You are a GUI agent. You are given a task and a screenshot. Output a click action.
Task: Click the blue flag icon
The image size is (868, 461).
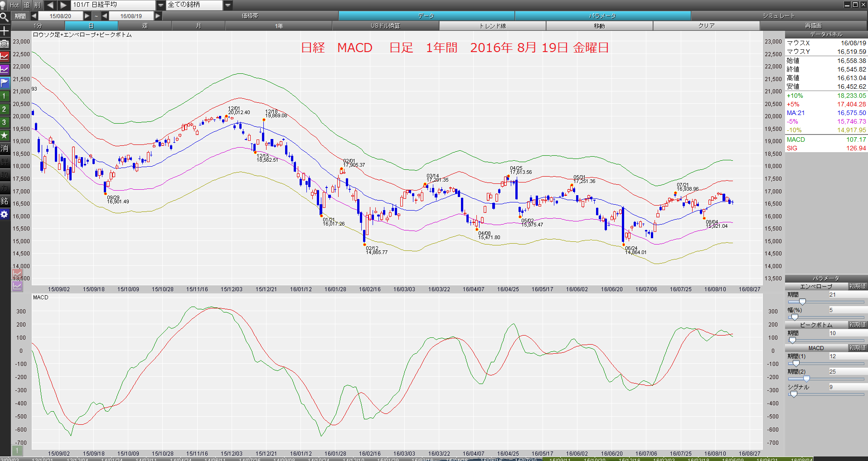tap(5, 83)
